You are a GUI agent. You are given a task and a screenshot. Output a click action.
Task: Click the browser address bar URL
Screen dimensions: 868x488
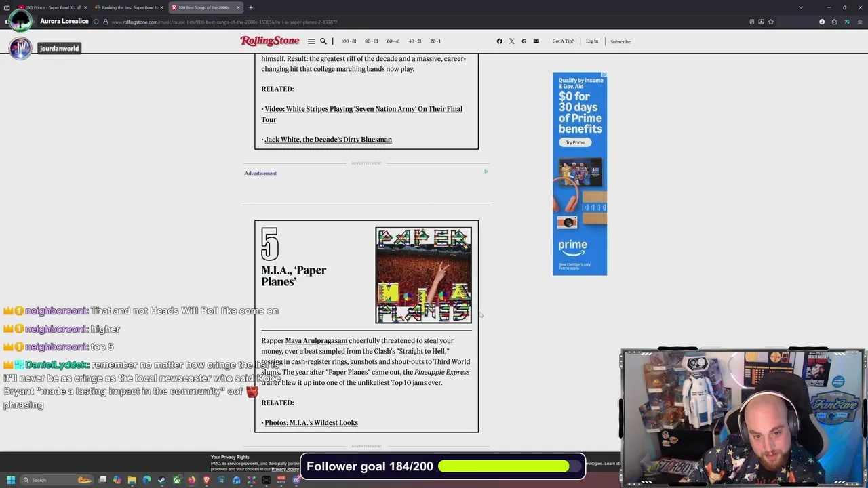click(224, 22)
